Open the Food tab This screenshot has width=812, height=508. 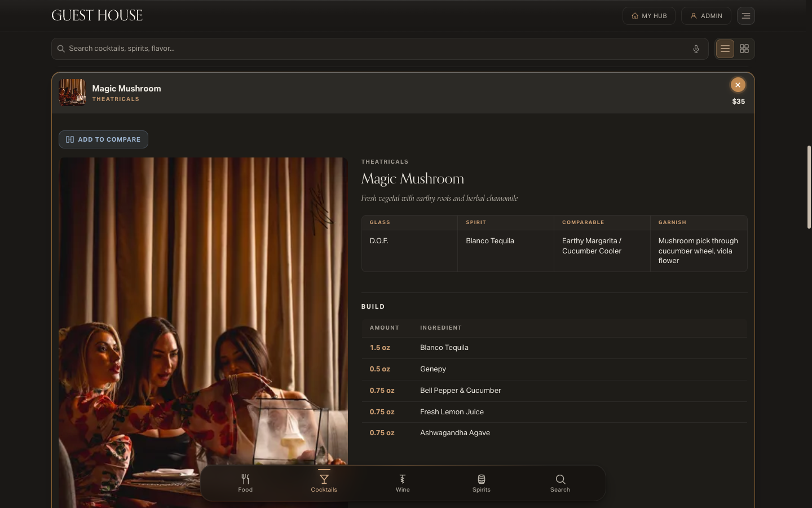(245, 483)
